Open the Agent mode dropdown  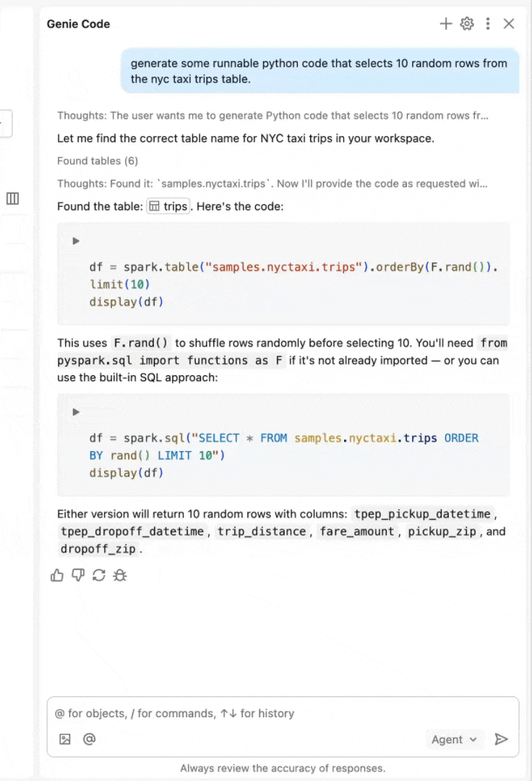(454, 739)
